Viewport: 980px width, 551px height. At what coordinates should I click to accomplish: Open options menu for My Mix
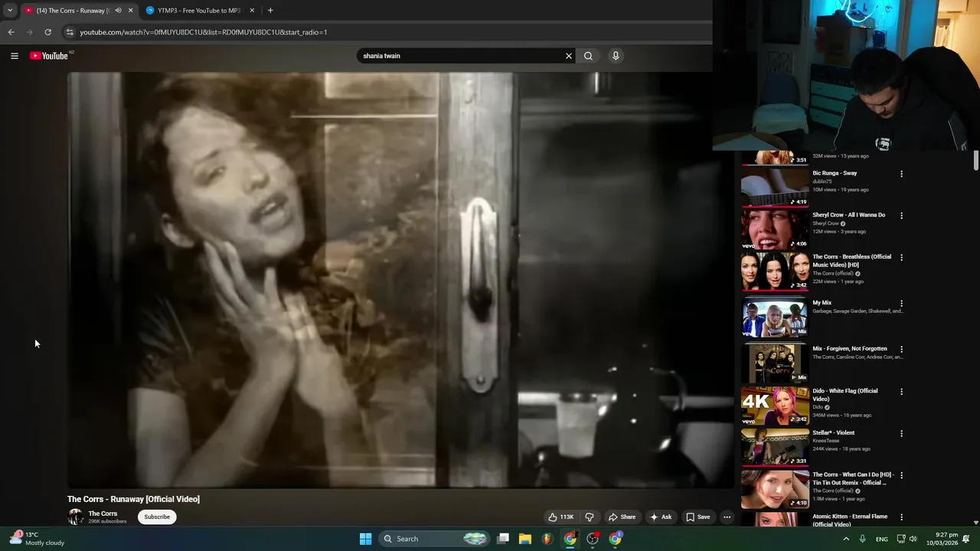901,304
